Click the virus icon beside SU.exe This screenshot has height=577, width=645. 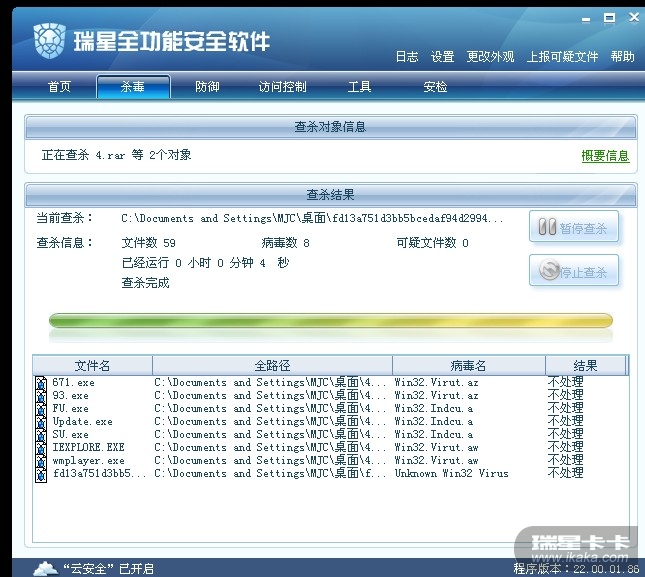(x=41, y=435)
